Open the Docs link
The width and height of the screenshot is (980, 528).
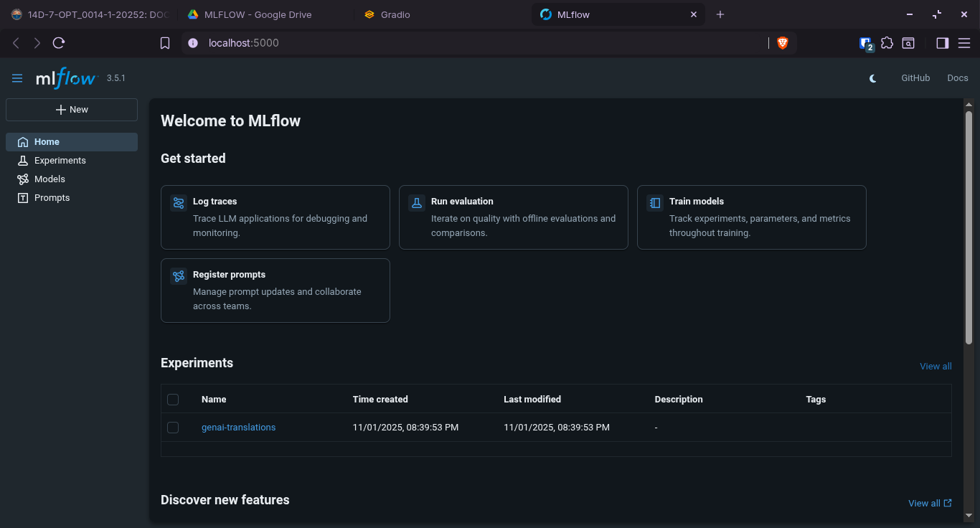click(958, 78)
